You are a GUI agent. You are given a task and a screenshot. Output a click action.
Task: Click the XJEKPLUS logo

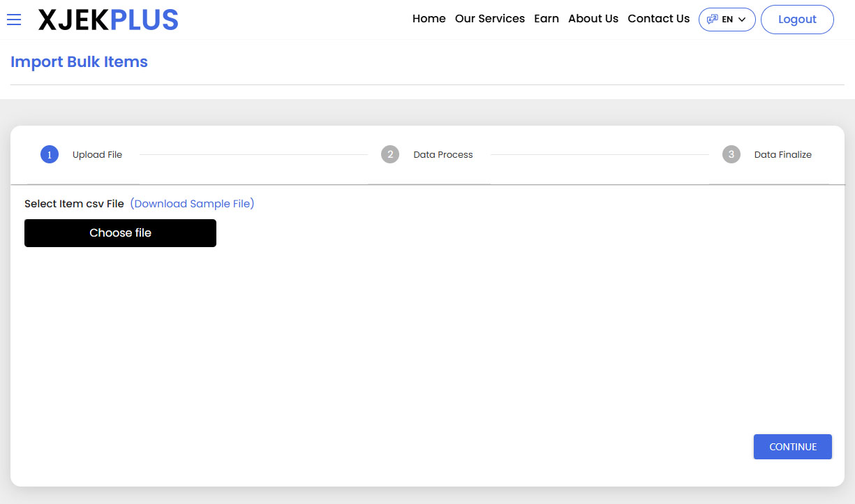point(108,20)
